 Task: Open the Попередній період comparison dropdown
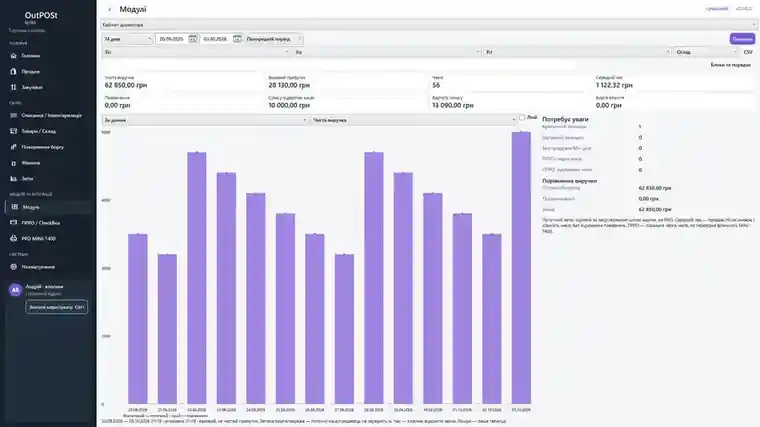pyautogui.click(x=274, y=39)
